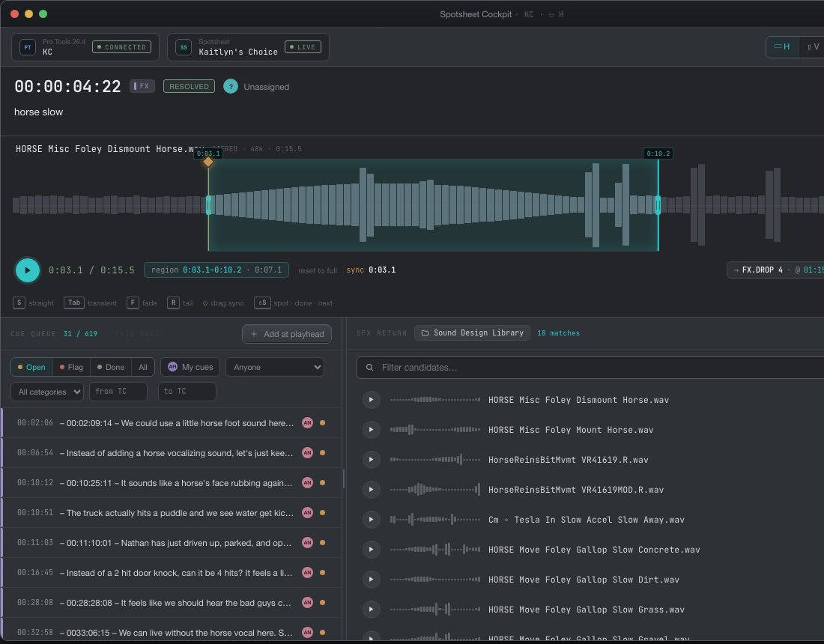Open cue 00:11:03 Nathan has just driven up

[172, 543]
